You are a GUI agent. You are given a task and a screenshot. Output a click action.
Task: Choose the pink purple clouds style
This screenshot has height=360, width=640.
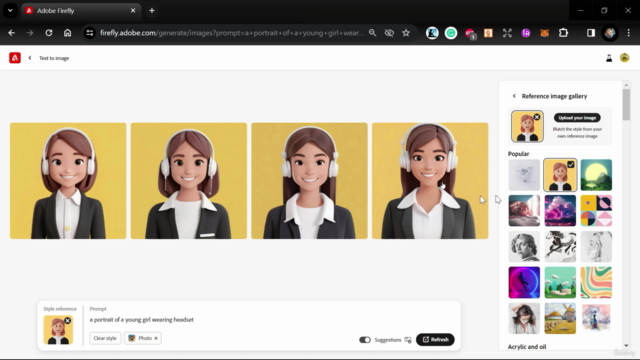point(560,211)
